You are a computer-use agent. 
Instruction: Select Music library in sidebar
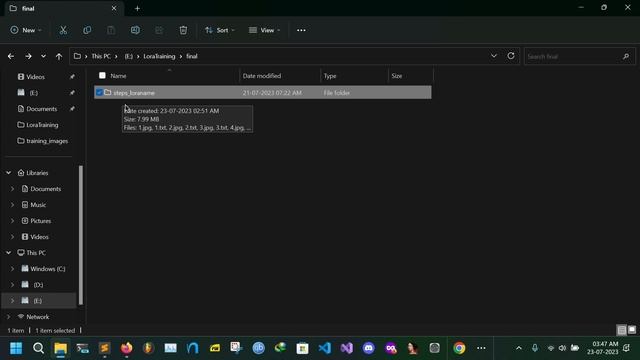point(38,205)
